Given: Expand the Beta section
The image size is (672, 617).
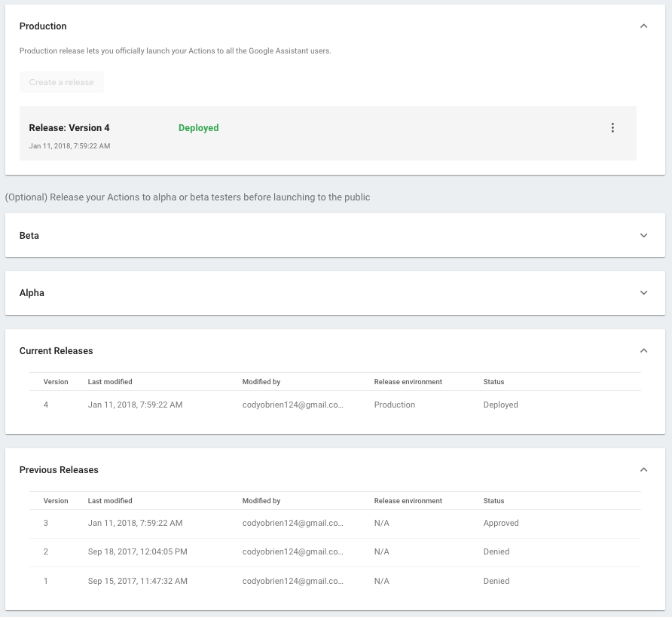Looking at the screenshot, I should coord(644,235).
